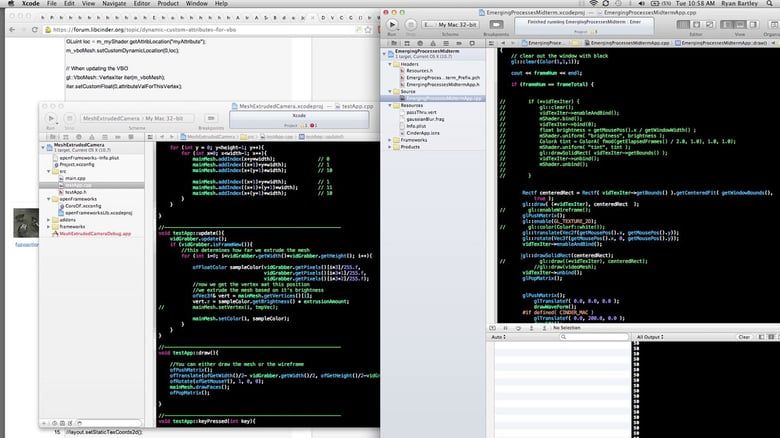Screen dimensions: 780x438
Task: Go back in EmergingProcessesMidterm editor jump bar
Action: [503, 43]
